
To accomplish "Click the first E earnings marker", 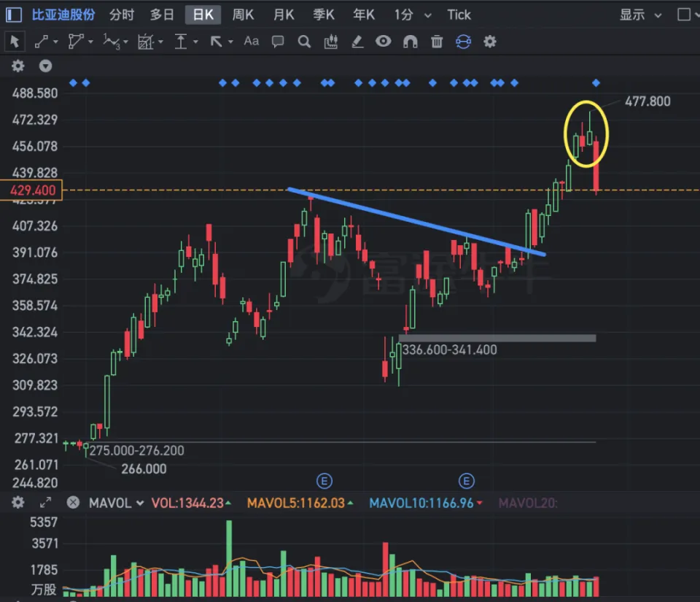I will tap(324, 481).
